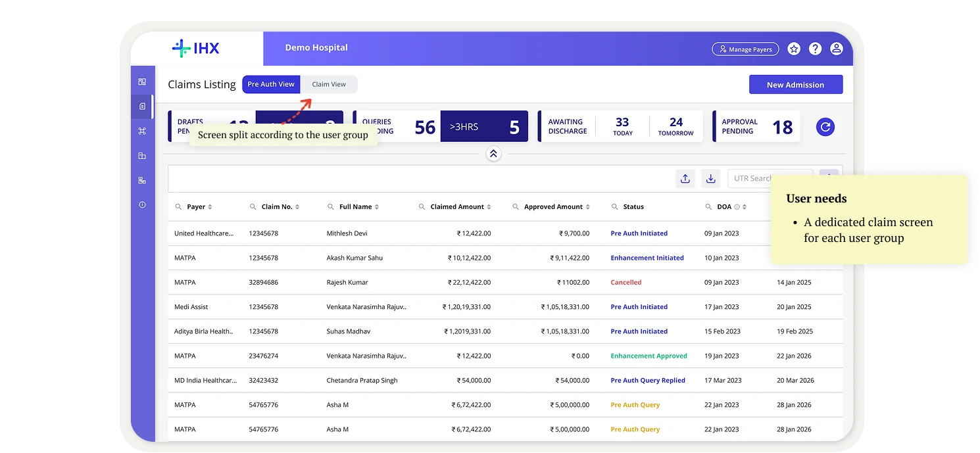Refresh the claims counters

tap(825, 127)
